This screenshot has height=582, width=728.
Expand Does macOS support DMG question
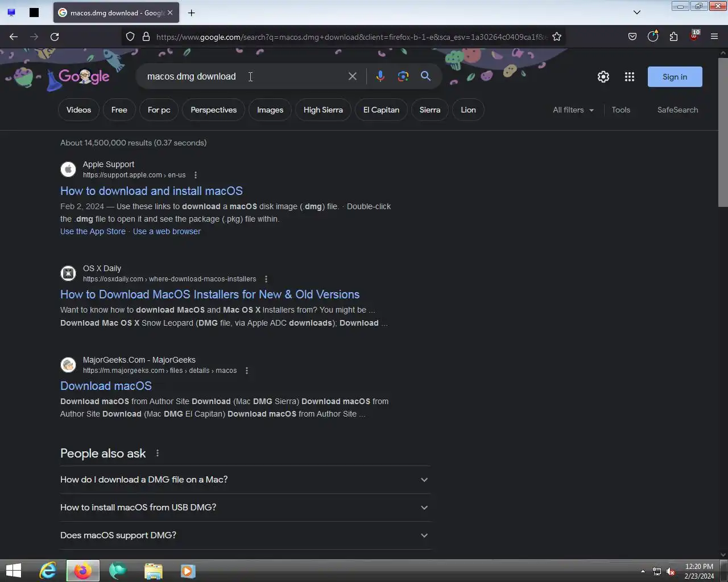point(245,535)
